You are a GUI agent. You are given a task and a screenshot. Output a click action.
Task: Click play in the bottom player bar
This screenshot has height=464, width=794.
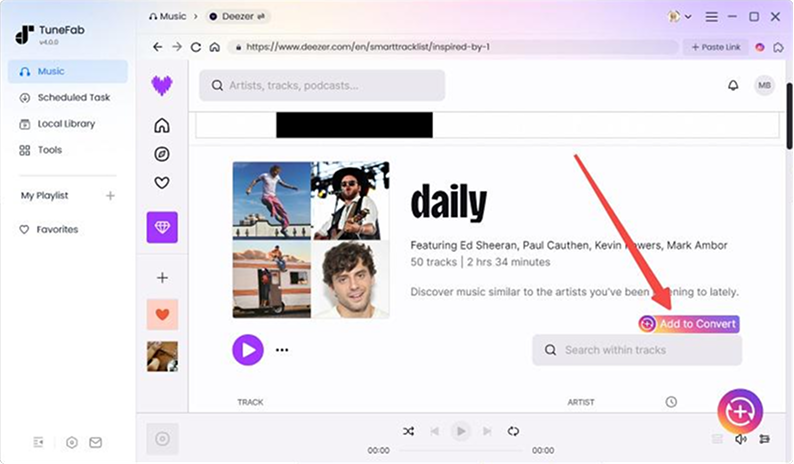(x=461, y=431)
